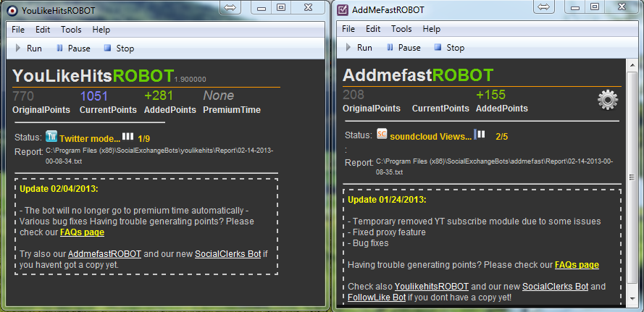
Task: Click the AddMeFastROBOT scrollbar down arrow
Action: click(633, 298)
